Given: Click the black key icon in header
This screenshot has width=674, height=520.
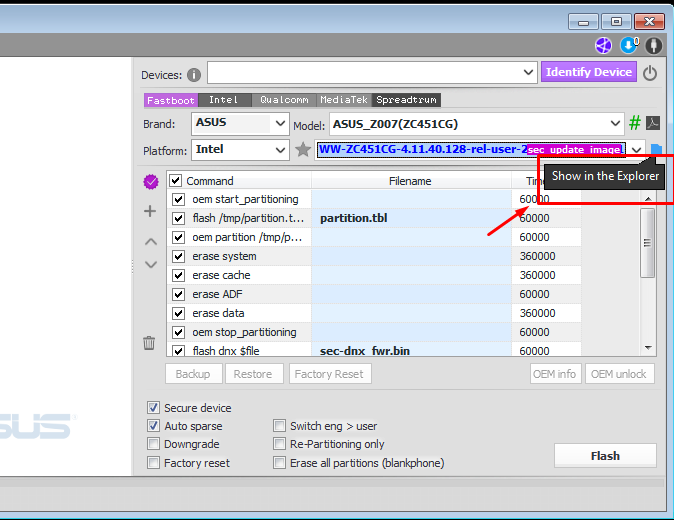Looking at the screenshot, I should tap(654, 45).
